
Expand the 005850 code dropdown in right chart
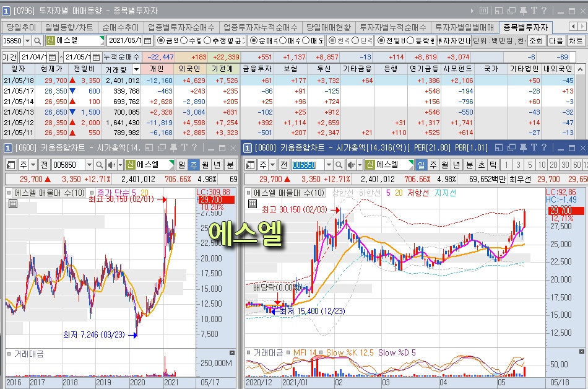click(329, 165)
